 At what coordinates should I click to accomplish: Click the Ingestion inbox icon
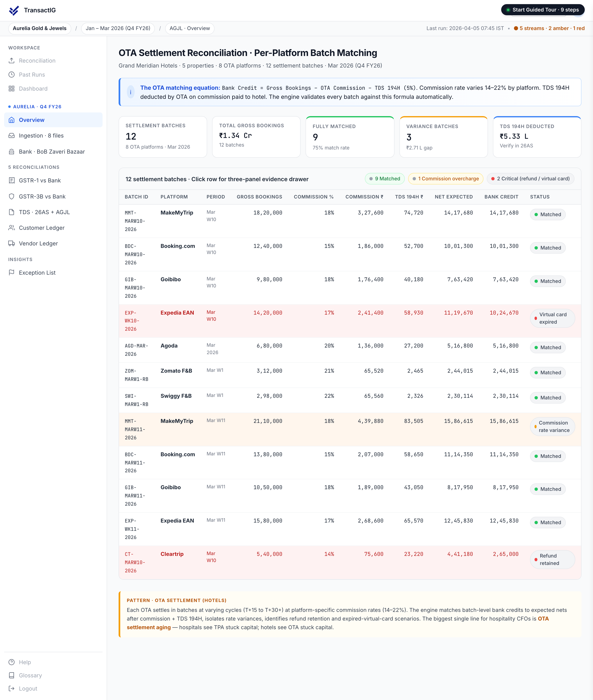point(12,136)
